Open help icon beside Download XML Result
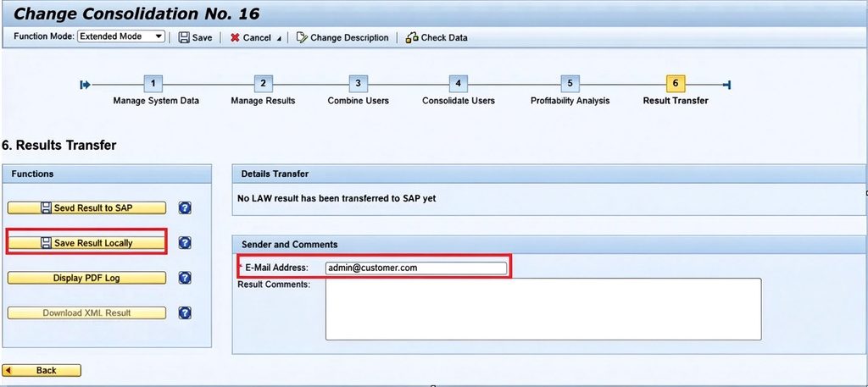 click(185, 313)
